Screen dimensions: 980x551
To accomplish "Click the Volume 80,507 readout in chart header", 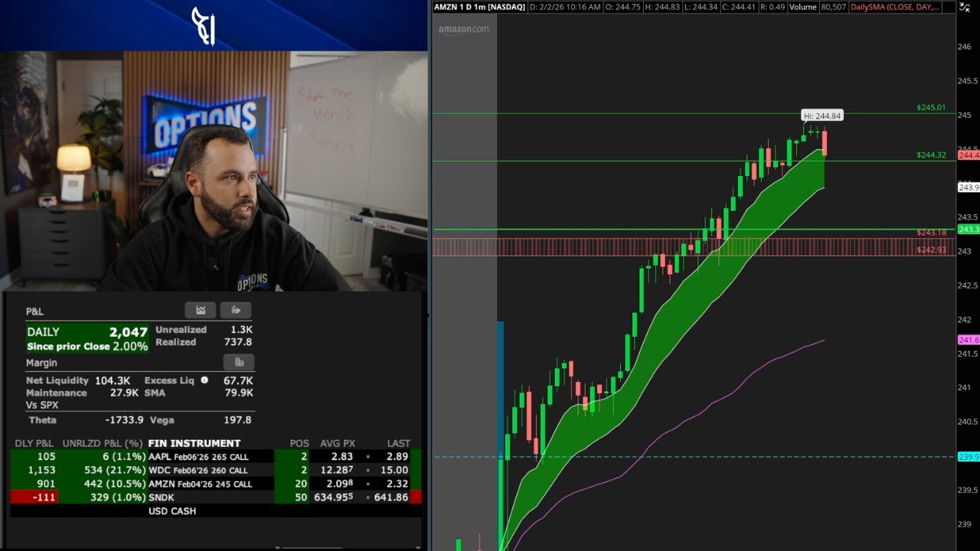I will tap(817, 7).
